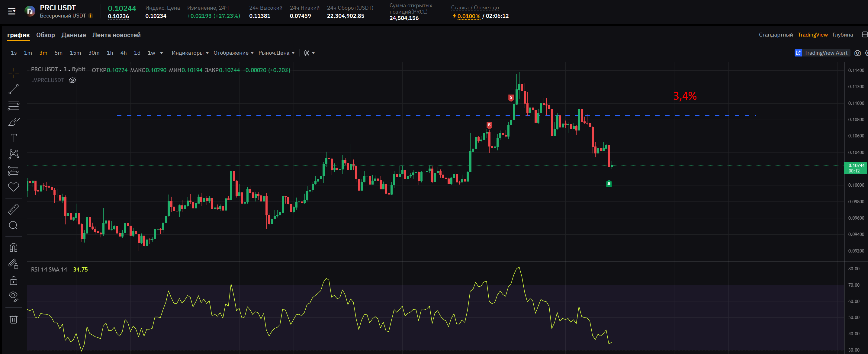Click the B buy marker on chart
868x354 pixels.
coord(609,183)
